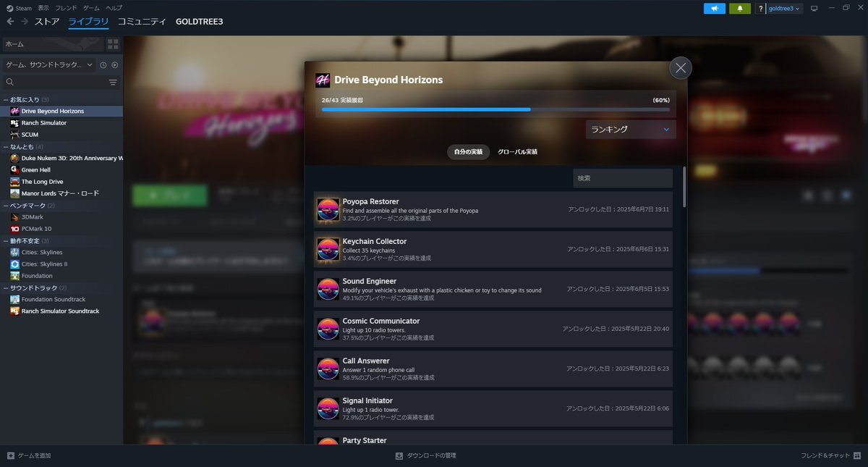Switch library to grid collections view
This screenshot has height=467, width=868.
(x=113, y=44)
